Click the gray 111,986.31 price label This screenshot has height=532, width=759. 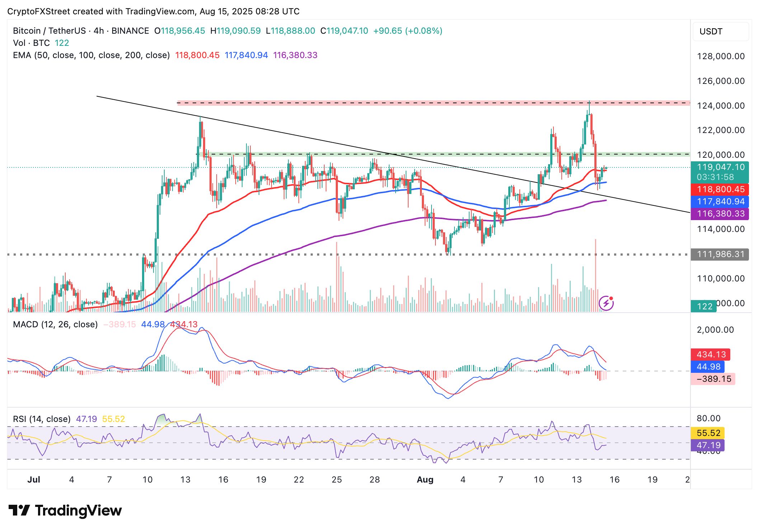(720, 254)
